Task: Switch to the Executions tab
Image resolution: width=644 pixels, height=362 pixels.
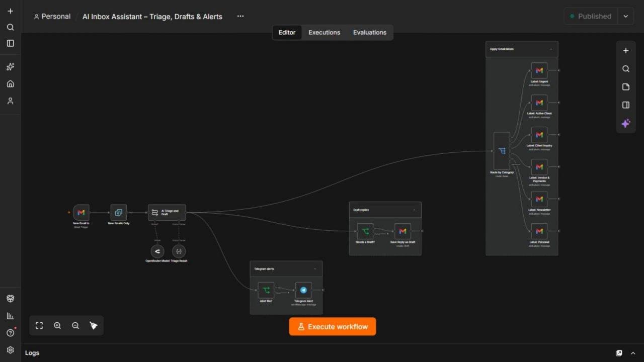Action: (325, 32)
